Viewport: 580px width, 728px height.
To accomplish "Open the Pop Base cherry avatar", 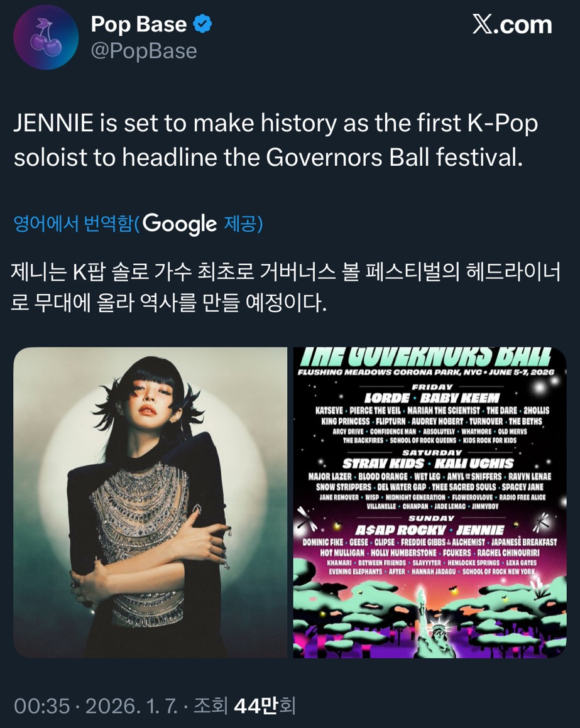I will (45, 37).
